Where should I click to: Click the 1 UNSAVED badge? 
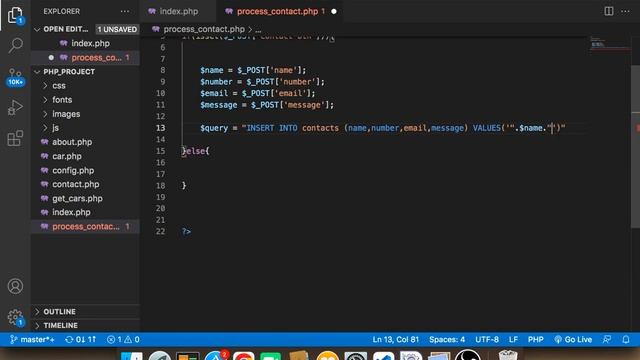pyautogui.click(x=117, y=29)
